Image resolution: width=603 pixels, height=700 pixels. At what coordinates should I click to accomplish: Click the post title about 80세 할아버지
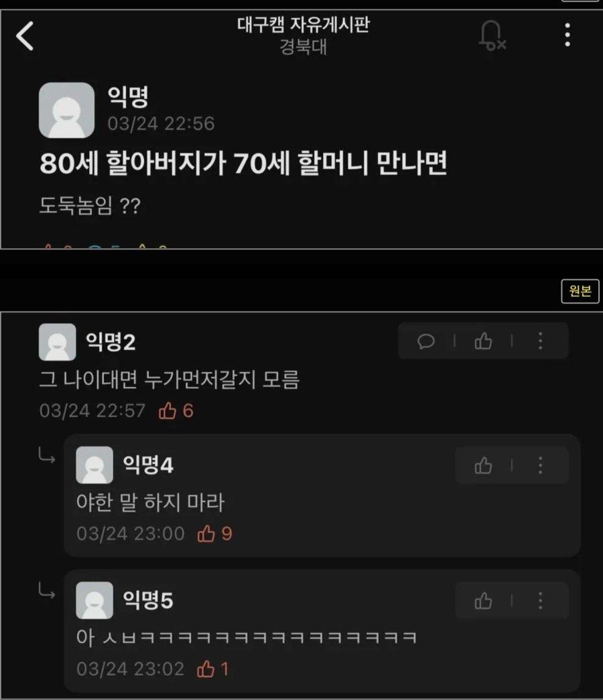tap(243, 163)
